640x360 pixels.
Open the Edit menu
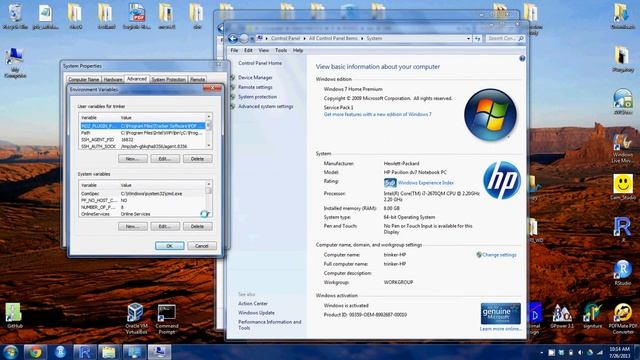(248, 50)
